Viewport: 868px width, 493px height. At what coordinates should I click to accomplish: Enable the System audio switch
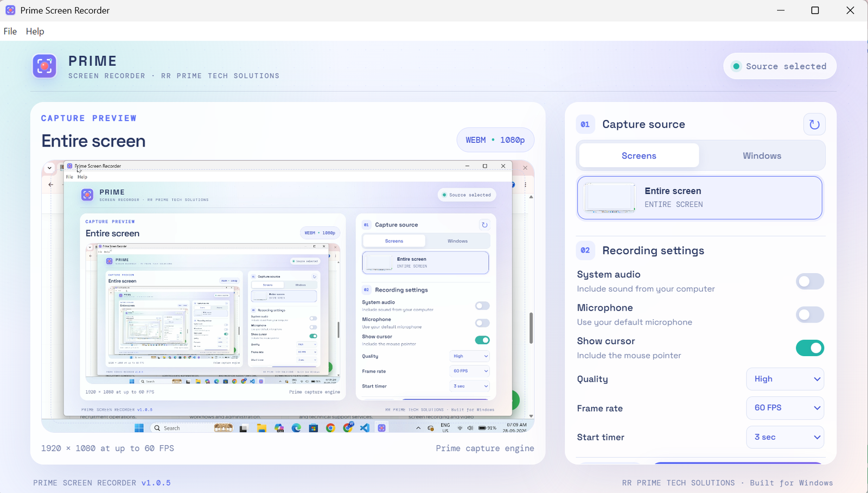[x=810, y=281]
